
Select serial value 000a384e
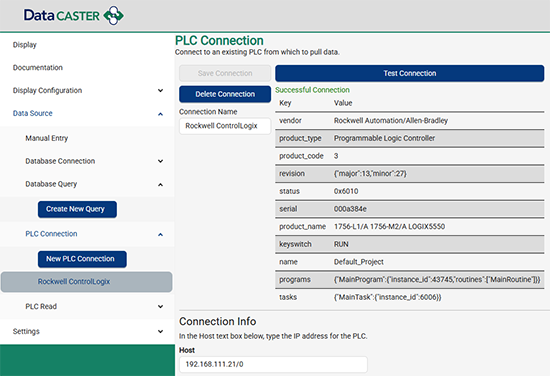350,209
